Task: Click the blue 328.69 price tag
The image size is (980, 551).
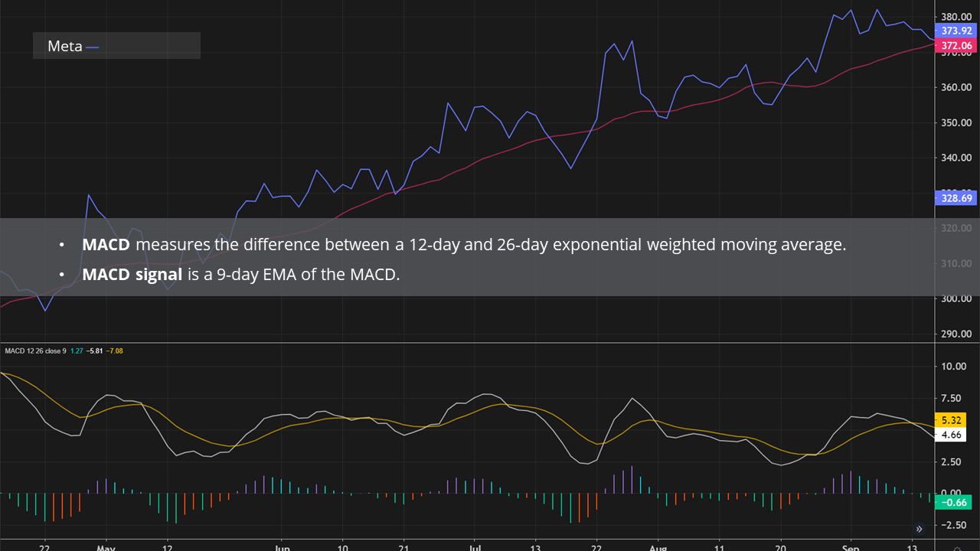Action: click(956, 198)
